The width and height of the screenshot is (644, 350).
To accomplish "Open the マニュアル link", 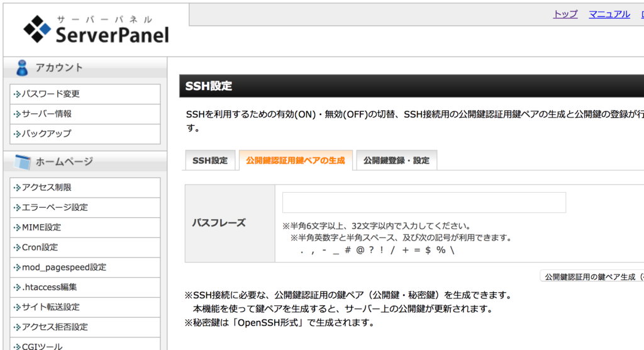I will click(x=609, y=14).
